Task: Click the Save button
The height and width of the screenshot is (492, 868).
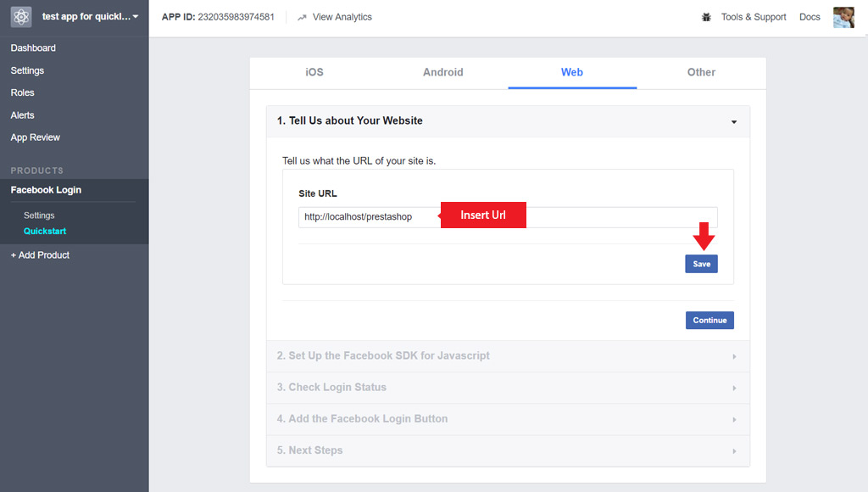Action: [x=701, y=264]
